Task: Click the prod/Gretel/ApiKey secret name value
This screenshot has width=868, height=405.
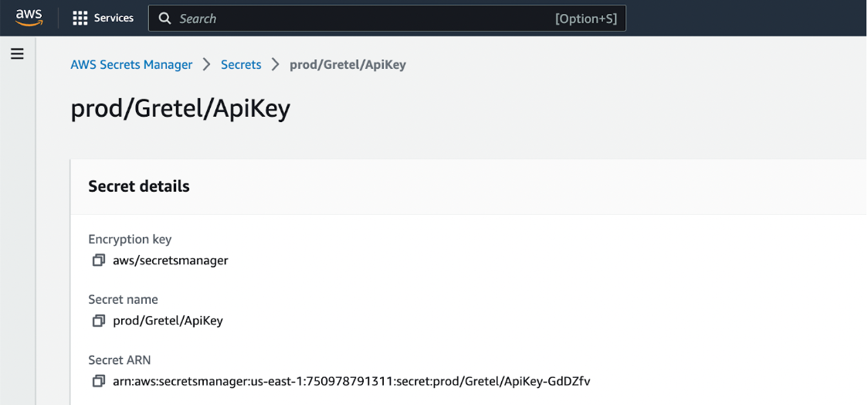Action: (x=168, y=321)
